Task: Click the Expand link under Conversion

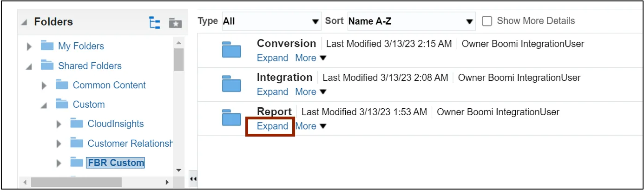Action: [x=272, y=58]
